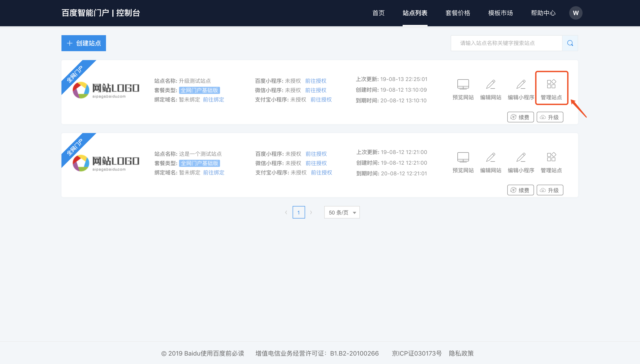Click 续费 button for 升级测试站点
Image resolution: width=640 pixels, height=364 pixels.
[520, 117]
